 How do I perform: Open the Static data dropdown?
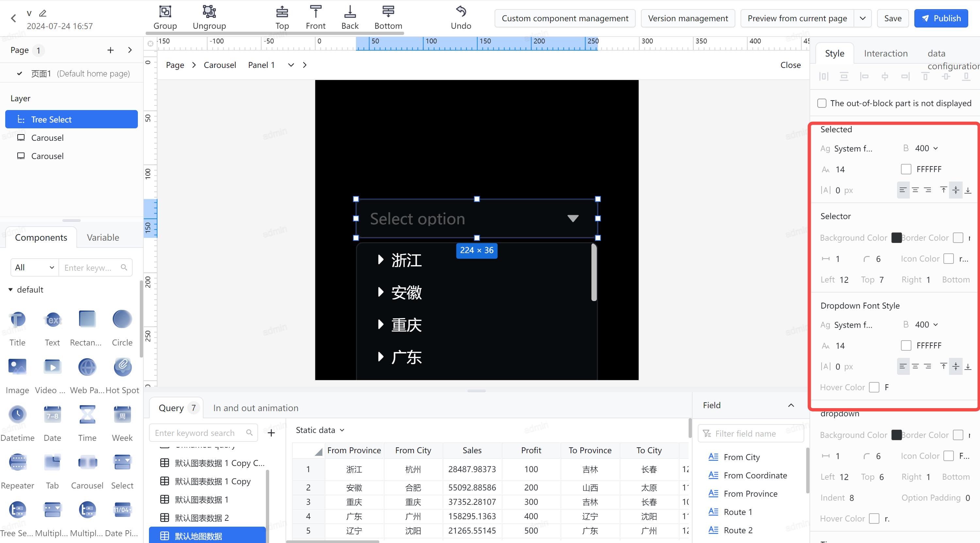(x=320, y=430)
